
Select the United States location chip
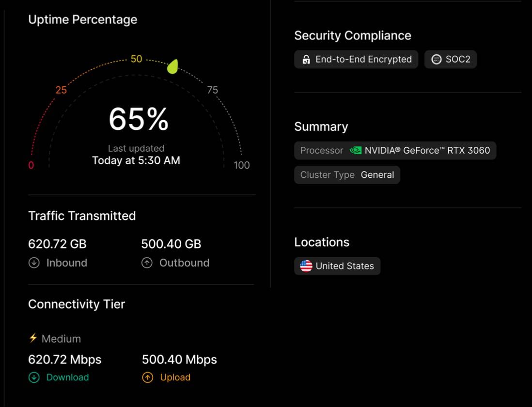(x=337, y=266)
